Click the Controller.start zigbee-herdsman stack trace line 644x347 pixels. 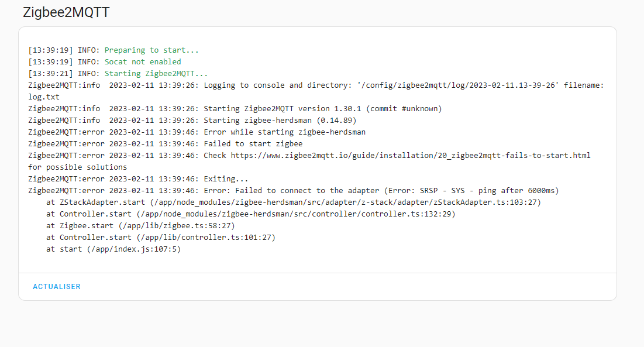tap(250, 214)
